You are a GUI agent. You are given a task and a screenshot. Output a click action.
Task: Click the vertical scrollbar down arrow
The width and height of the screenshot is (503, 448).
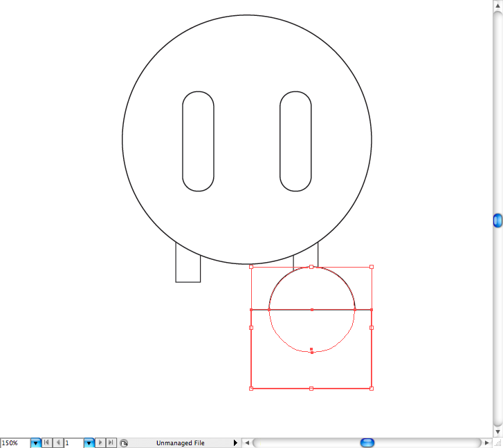(497, 431)
